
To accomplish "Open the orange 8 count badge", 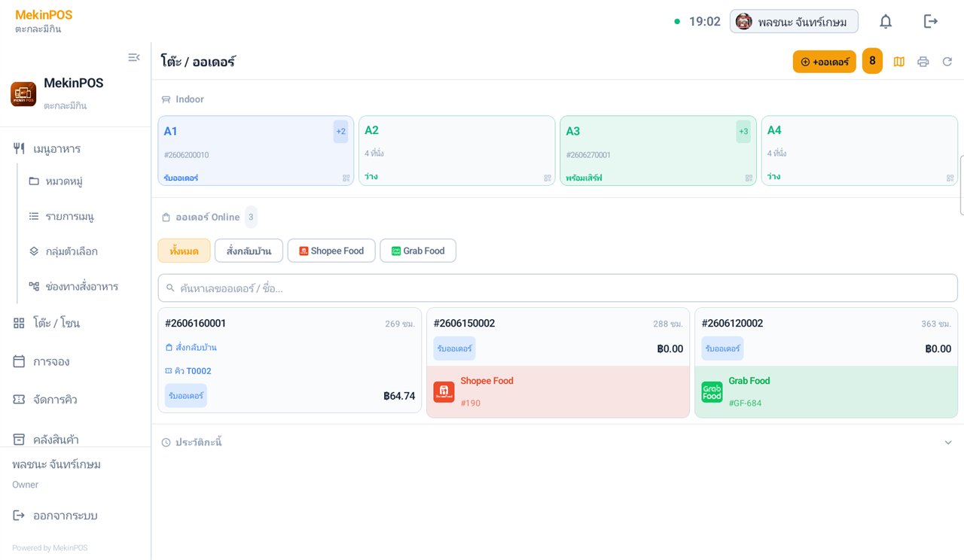I will (x=872, y=61).
